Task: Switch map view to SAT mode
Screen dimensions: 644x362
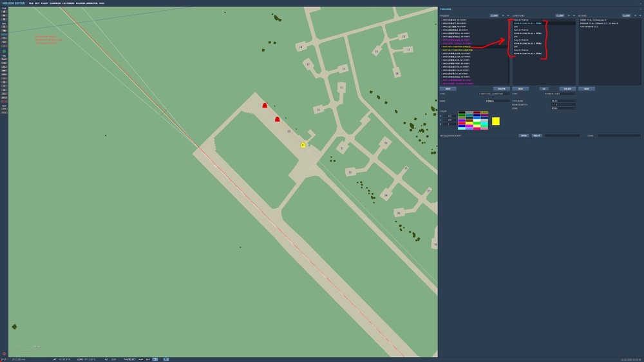Action: point(148,359)
